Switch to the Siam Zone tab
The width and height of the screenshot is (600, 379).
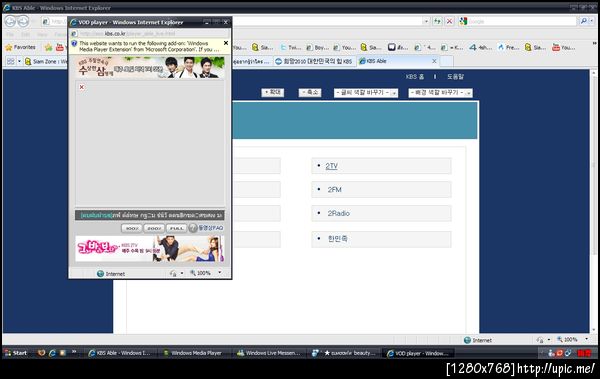tap(46, 61)
